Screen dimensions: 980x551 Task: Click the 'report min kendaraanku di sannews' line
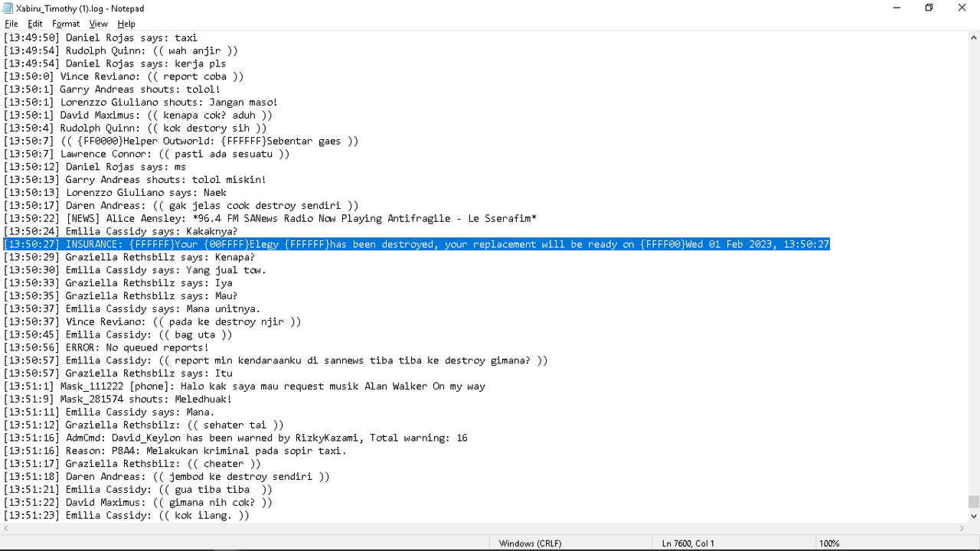coord(276,360)
